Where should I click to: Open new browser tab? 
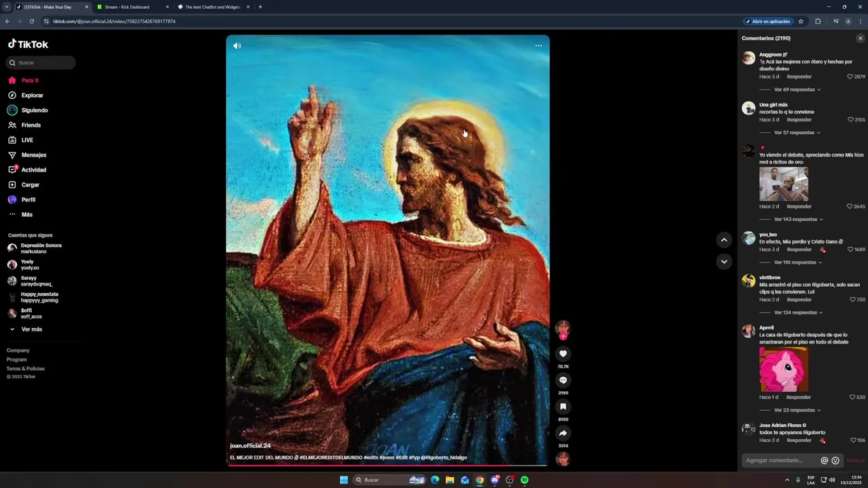coord(260,7)
